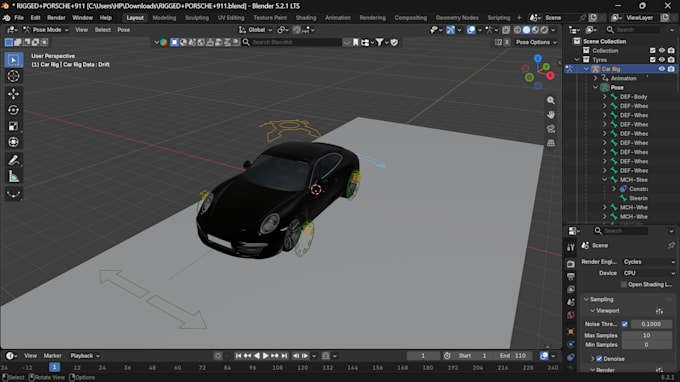Open the Render properties tab icon

coord(571,264)
